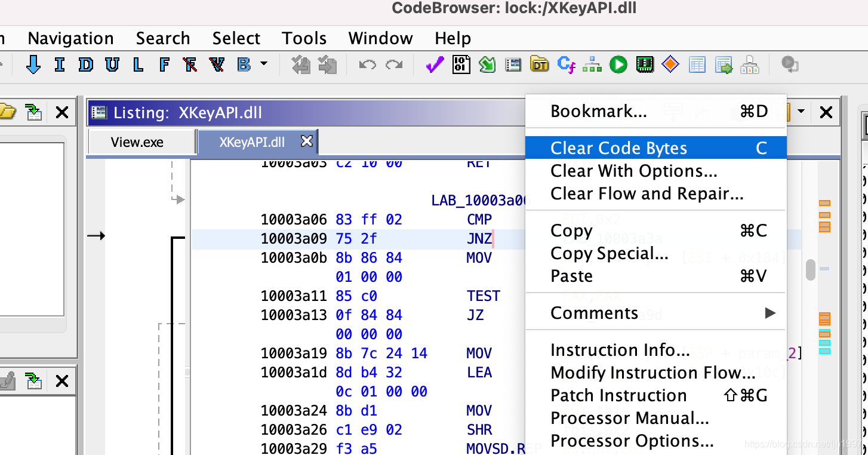Close the upper left panel
The height and width of the screenshot is (455, 868).
point(61,112)
